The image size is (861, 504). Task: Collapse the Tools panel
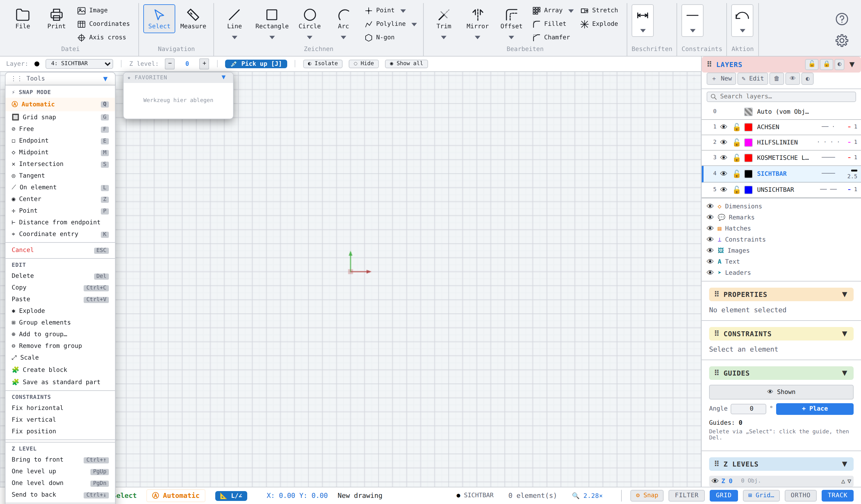coord(105,79)
